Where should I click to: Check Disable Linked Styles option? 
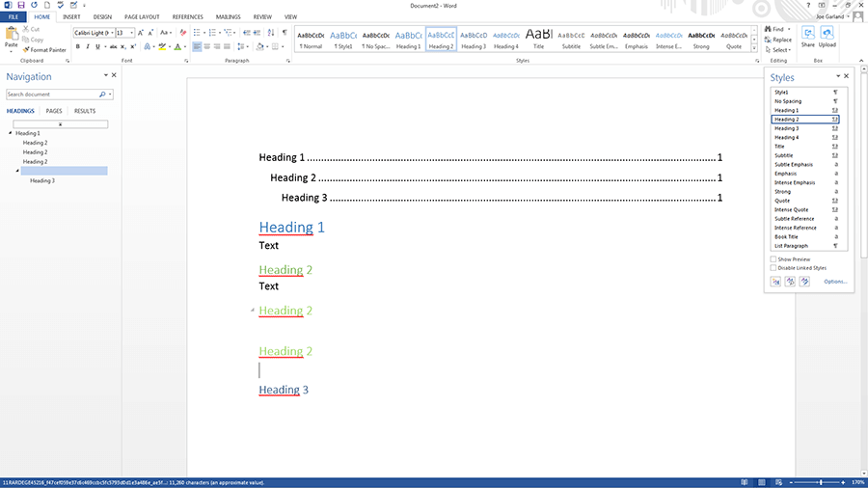coord(773,268)
